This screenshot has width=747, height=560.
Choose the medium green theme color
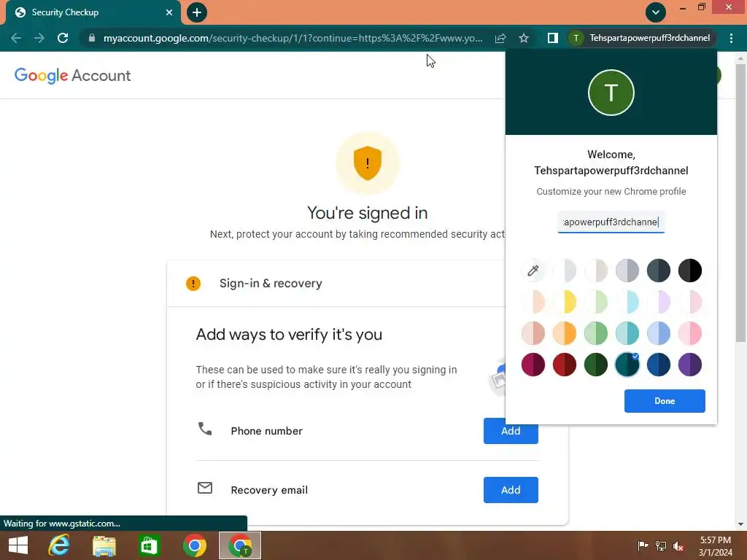click(595, 333)
